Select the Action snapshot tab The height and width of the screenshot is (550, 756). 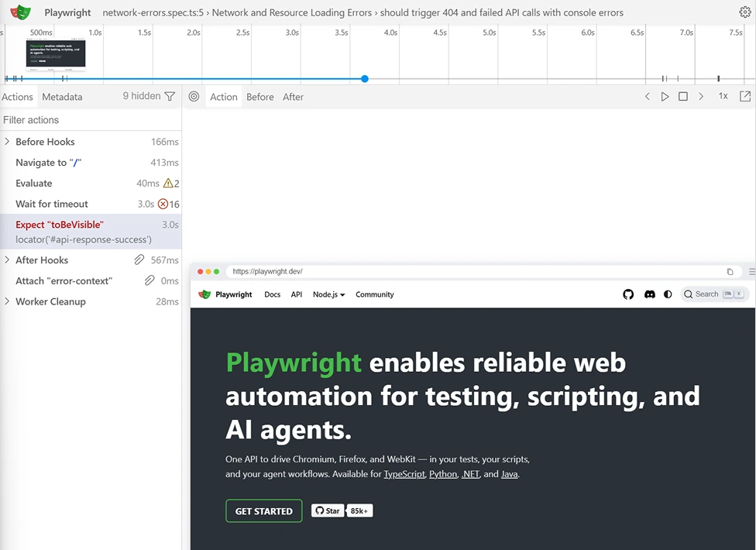[224, 97]
